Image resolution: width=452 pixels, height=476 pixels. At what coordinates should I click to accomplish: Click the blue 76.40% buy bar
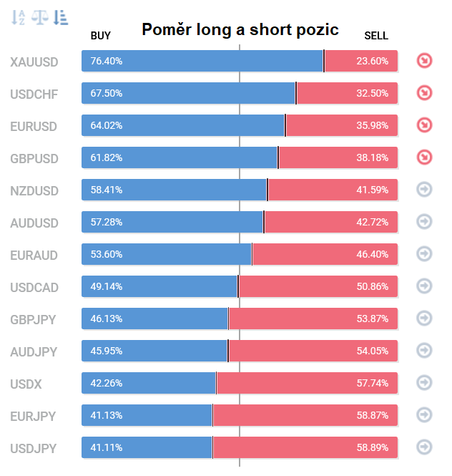click(202, 61)
